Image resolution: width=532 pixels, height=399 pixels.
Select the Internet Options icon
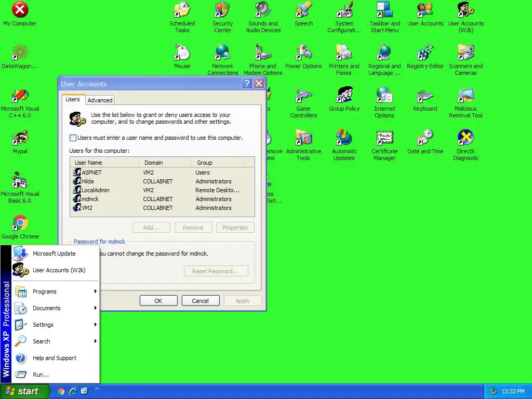click(x=384, y=102)
